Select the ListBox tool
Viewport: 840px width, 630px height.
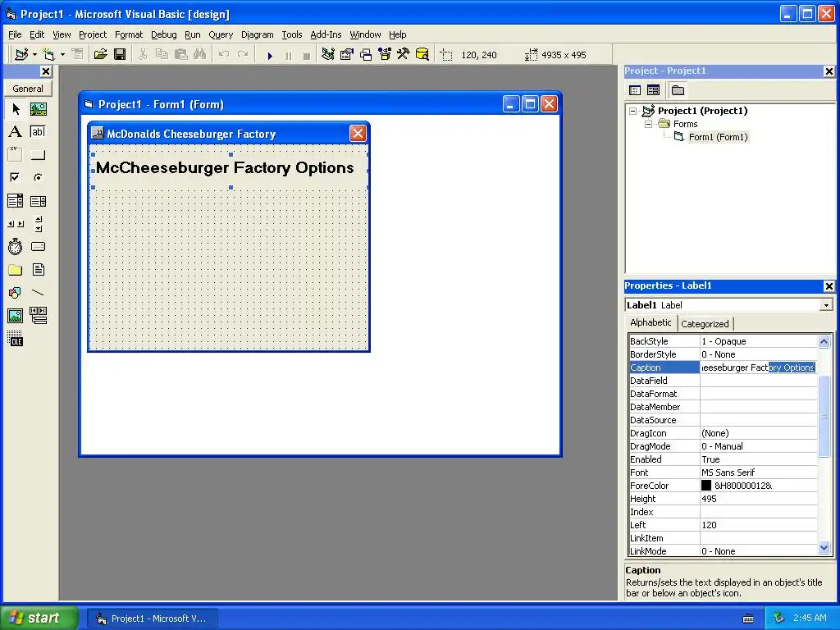tap(38, 201)
